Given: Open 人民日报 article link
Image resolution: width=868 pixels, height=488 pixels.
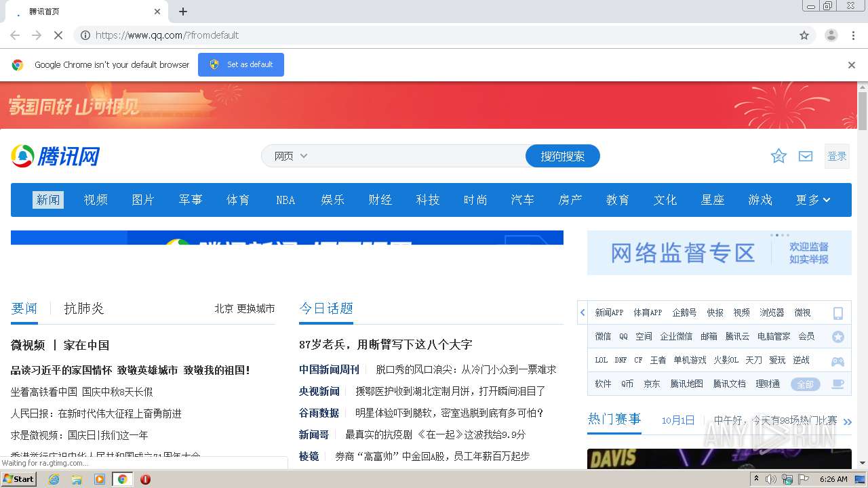Looking at the screenshot, I should 96,413.
